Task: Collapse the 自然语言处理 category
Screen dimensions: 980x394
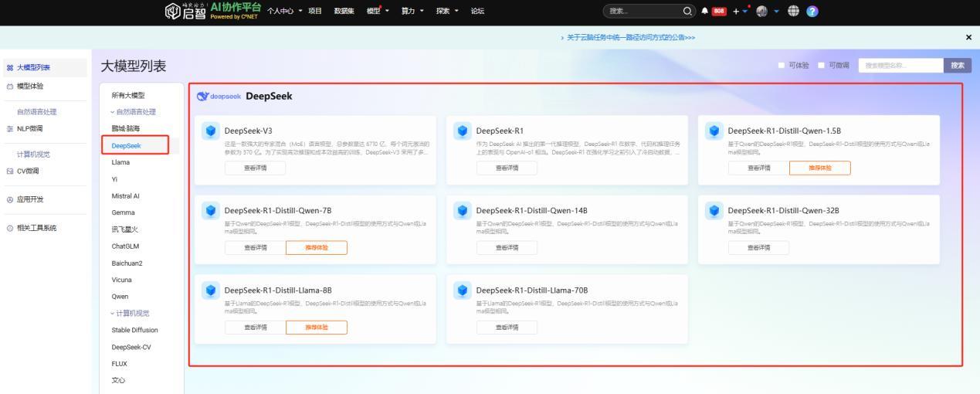Action: [x=133, y=112]
